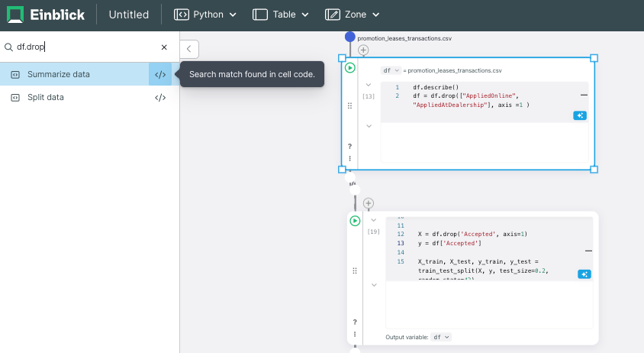Run the Split data cell
Image resolution: width=644 pixels, height=353 pixels.
coord(355,221)
